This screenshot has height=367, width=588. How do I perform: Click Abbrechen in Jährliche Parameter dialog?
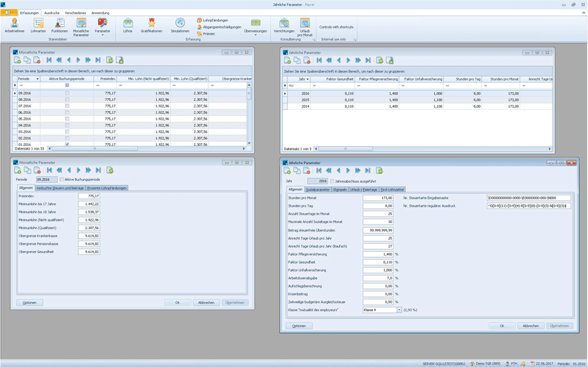tap(531, 326)
